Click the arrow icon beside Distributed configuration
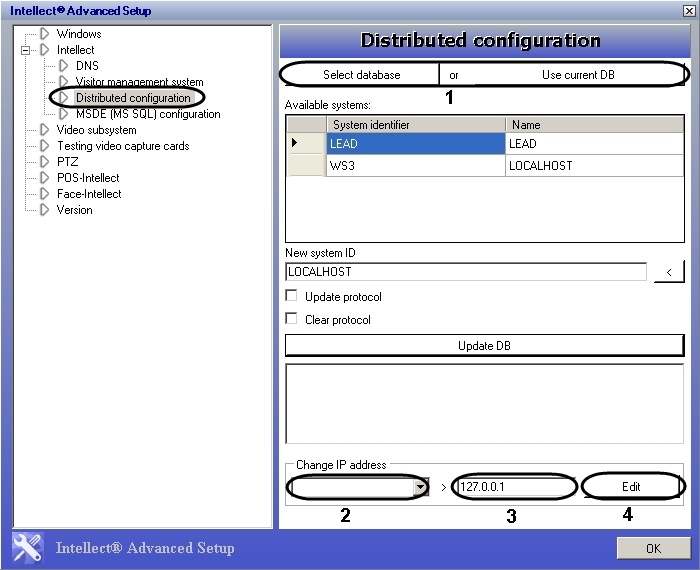Screen dimensions: 700x570 point(63,97)
